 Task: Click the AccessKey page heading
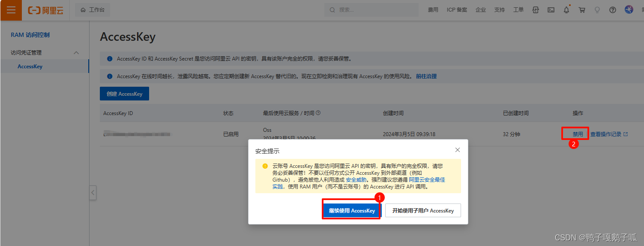tap(128, 37)
